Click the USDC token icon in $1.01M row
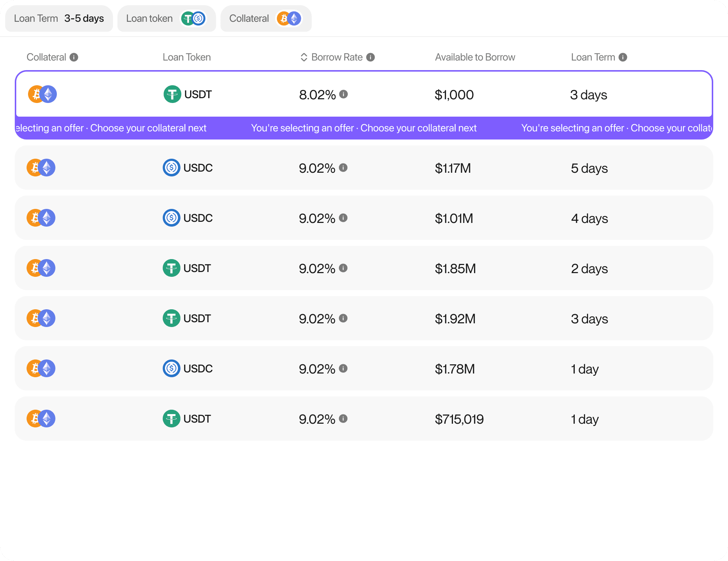The height and width of the screenshot is (561, 728). [x=172, y=218]
